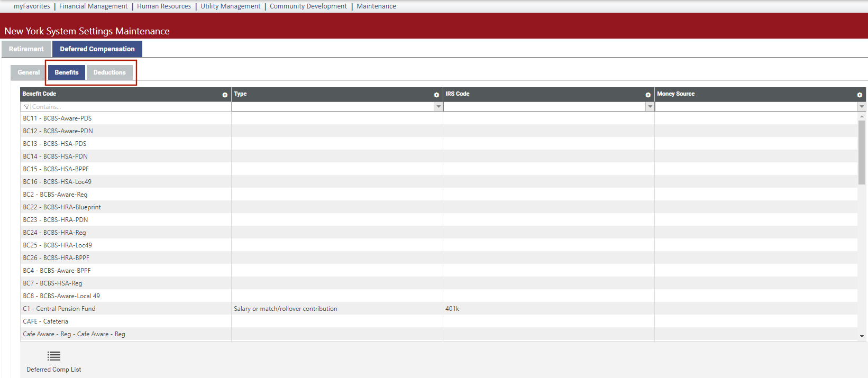Screen dimensions: 868x378
Task: Select the Deductions sub-tab
Action: (109, 72)
